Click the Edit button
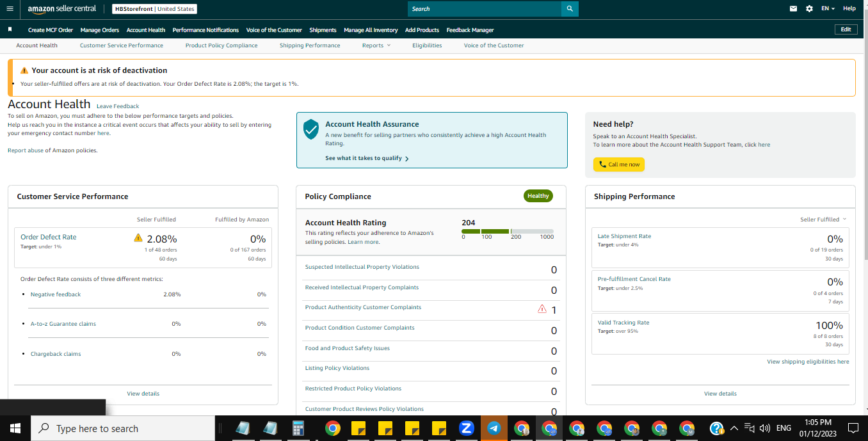This screenshot has width=868, height=441. pos(846,29)
